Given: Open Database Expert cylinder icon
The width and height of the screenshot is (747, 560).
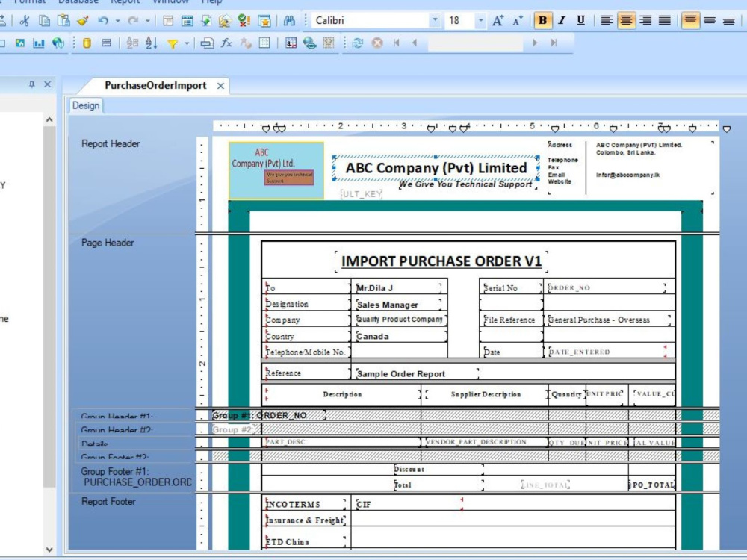Looking at the screenshot, I should (87, 43).
